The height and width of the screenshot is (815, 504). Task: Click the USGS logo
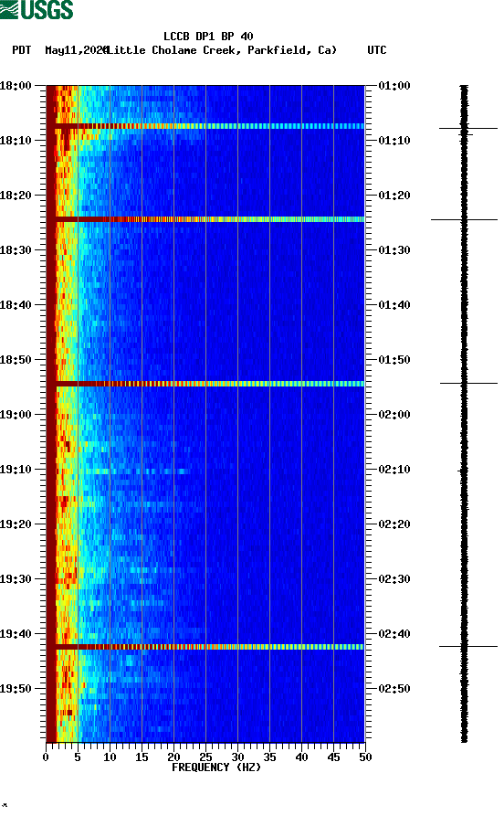(37, 10)
